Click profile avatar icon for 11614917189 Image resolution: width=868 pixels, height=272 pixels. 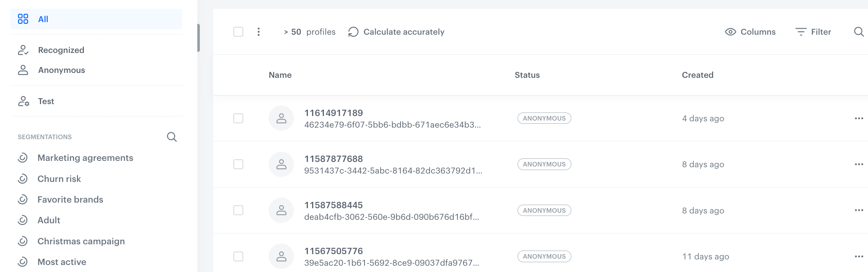pyautogui.click(x=281, y=118)
